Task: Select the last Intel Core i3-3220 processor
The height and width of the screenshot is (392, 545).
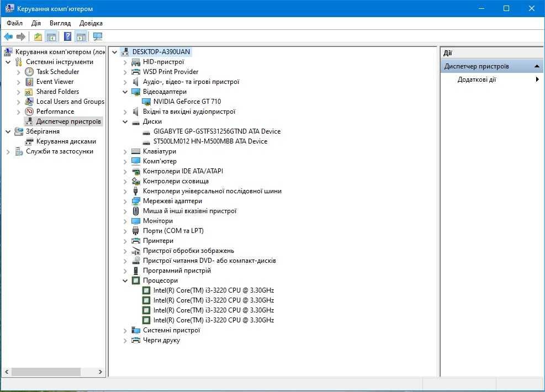Action: [213, 320]
